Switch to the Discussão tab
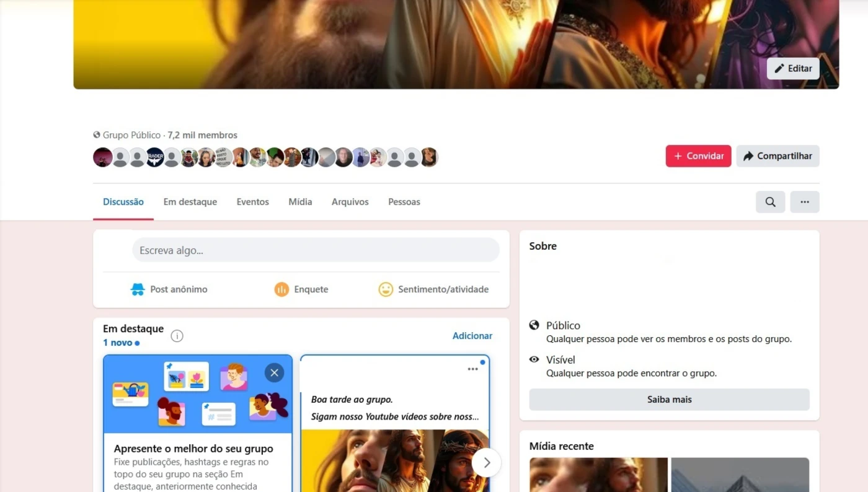This screenshot has width=868, height=492. (123, 202)
